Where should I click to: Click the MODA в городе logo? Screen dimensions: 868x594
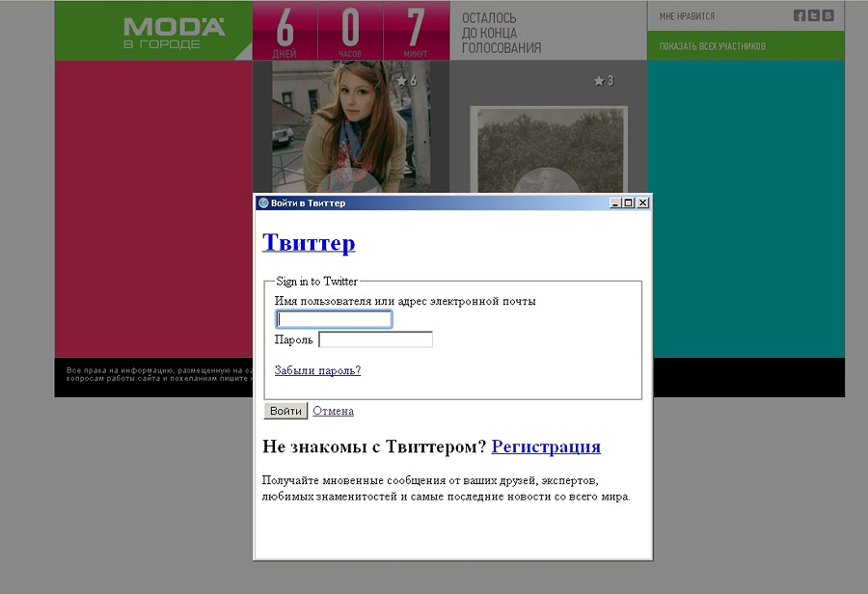coord(174,32)
